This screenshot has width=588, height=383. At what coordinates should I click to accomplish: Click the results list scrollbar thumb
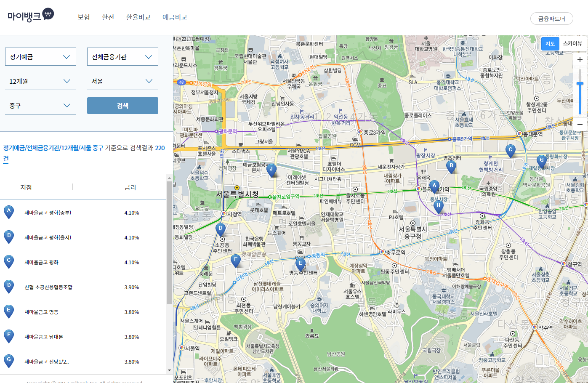click(x=169, y=243)
